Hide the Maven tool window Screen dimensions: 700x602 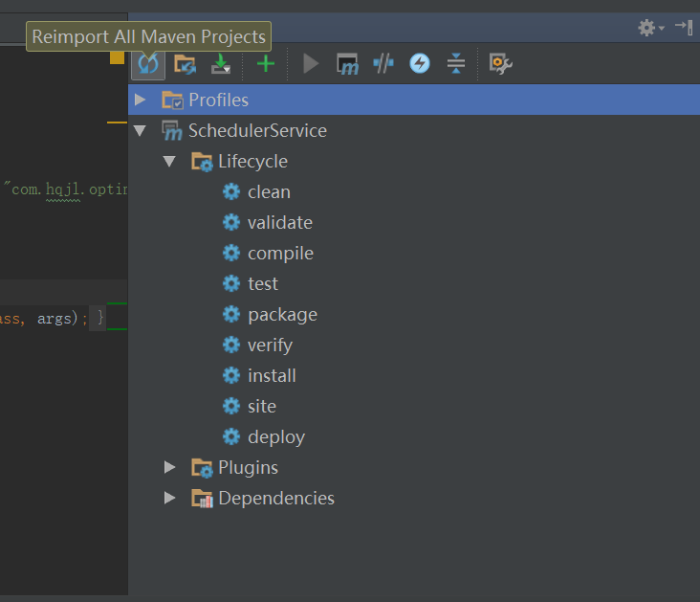pyautogui.click(x=684, y=28)
